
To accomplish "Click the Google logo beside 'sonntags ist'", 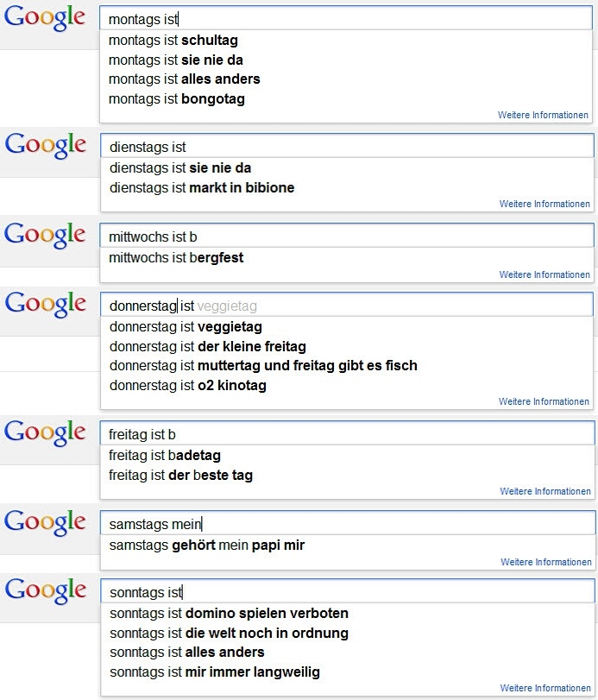I will 45,590.
